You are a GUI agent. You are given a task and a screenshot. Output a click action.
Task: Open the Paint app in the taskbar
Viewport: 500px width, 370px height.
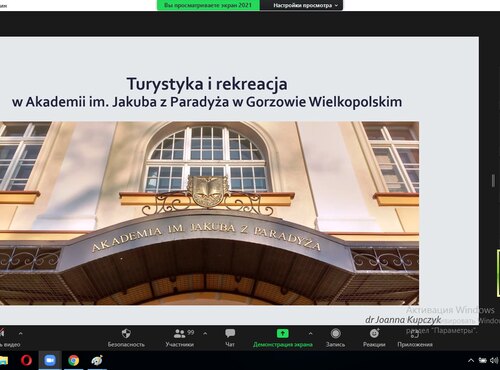coord(97,360)
